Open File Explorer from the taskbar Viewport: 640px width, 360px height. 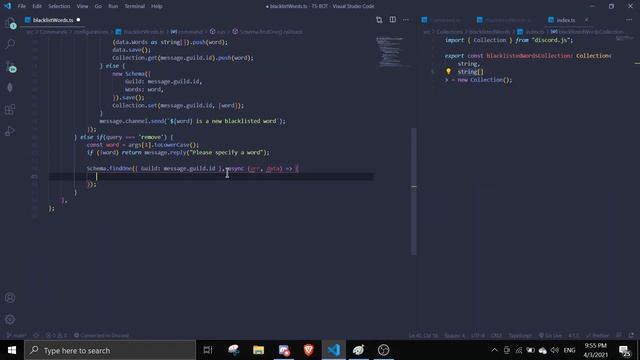[258, 350]
